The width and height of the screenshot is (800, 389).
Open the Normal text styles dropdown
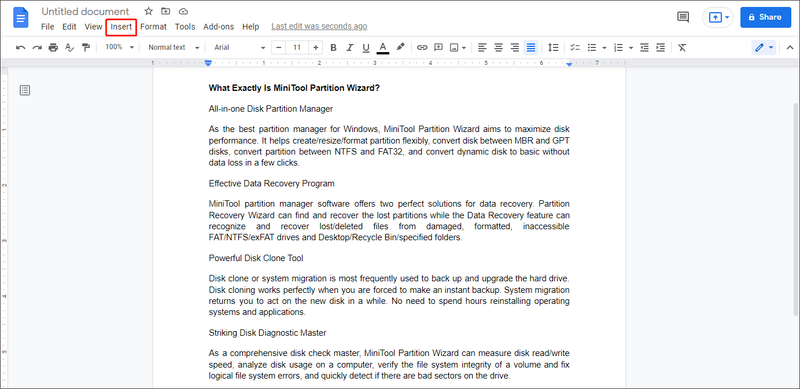[x=173, y=47]
